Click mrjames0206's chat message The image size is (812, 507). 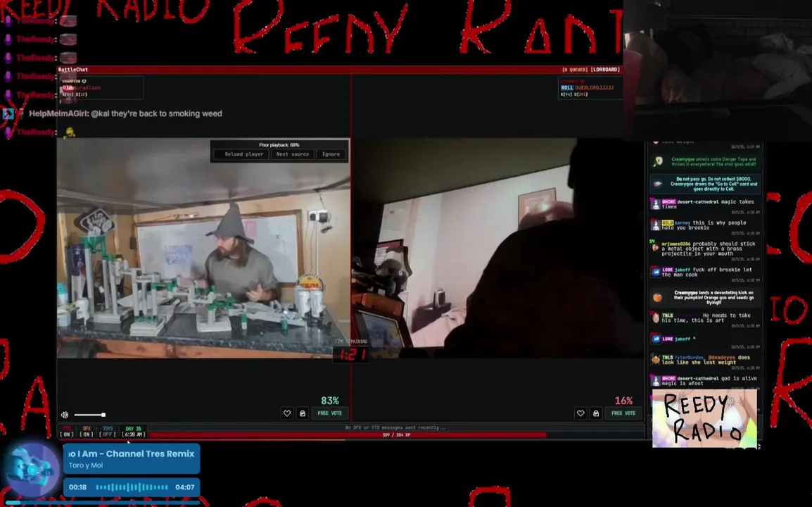click(x=704, y=250)
